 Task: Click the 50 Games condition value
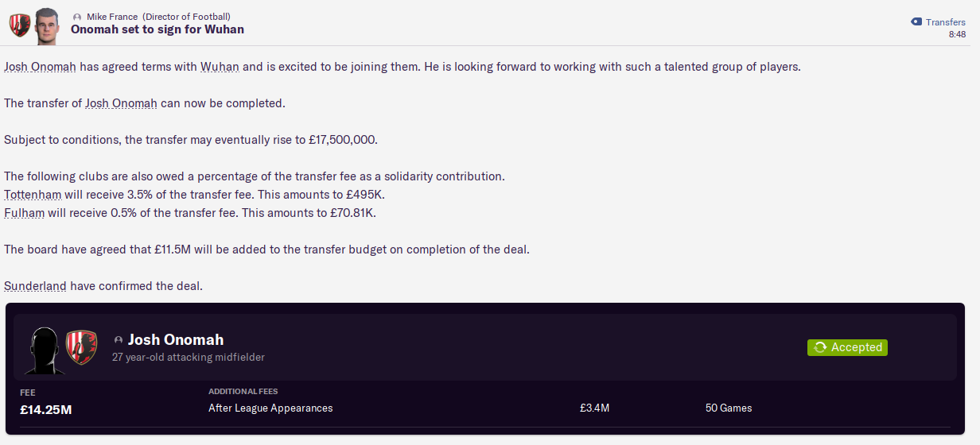729,408
